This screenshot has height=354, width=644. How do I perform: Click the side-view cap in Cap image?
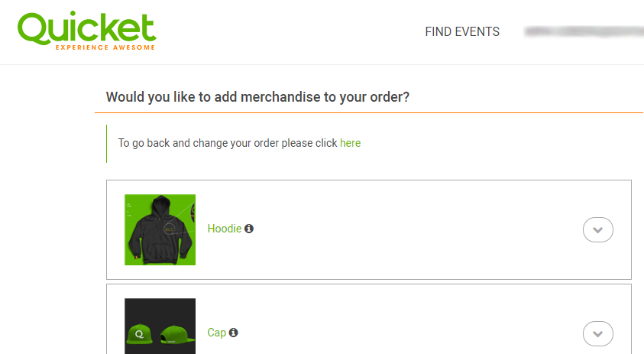tap(175, 334)
